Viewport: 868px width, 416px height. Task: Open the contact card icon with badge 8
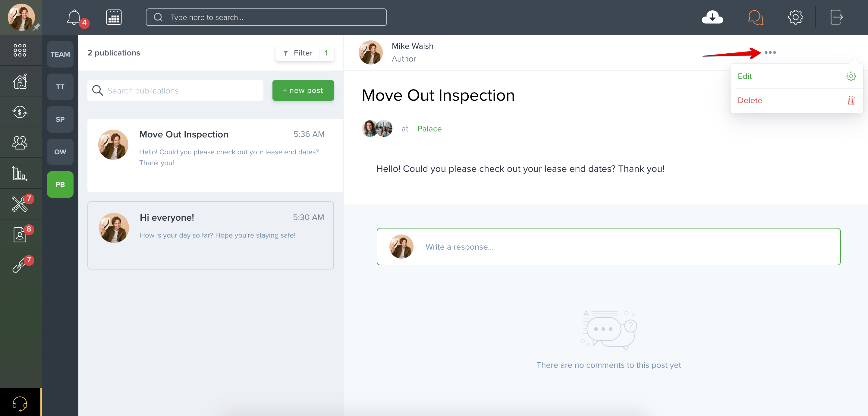[20, 235]
